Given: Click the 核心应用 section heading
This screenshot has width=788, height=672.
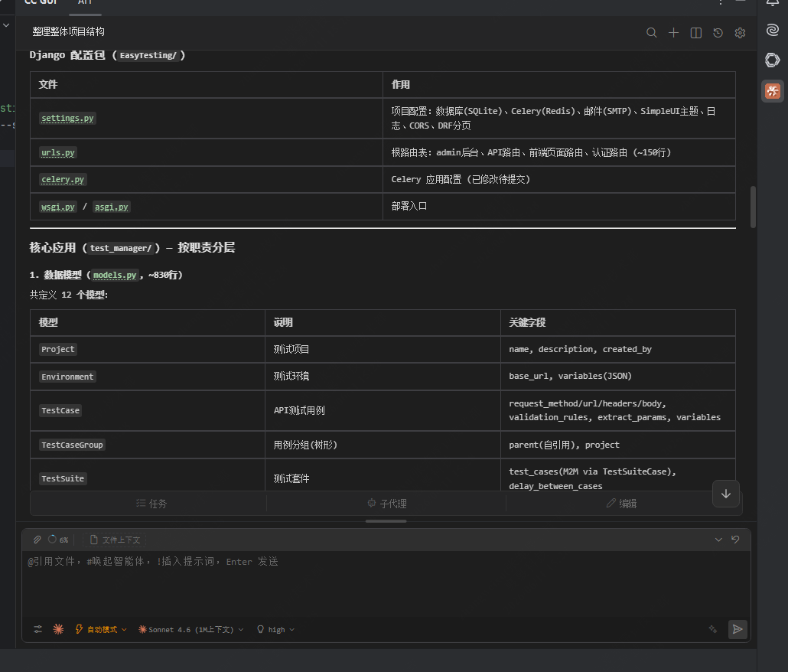Looking at the screenshot, I should (x=132, y=248).
